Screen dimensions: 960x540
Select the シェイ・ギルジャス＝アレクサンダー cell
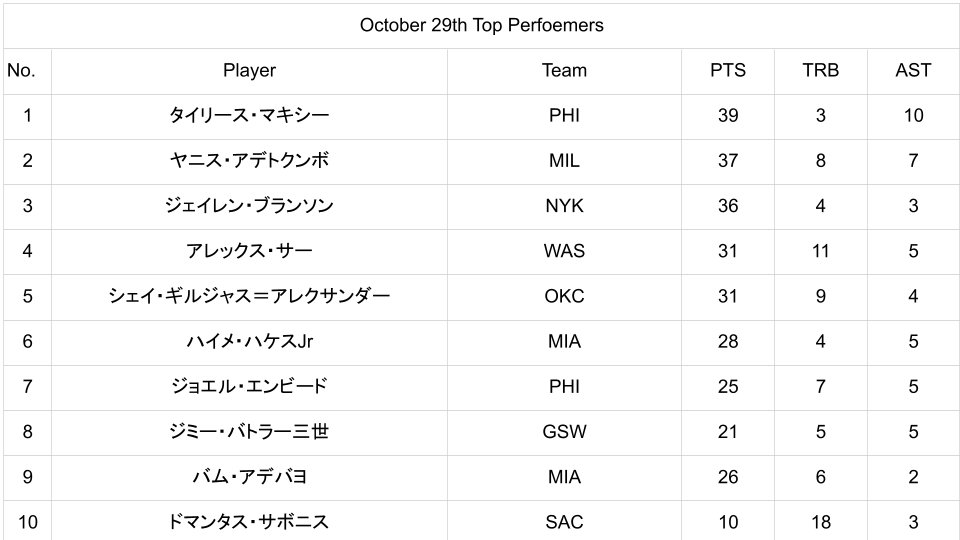(249, 296)
